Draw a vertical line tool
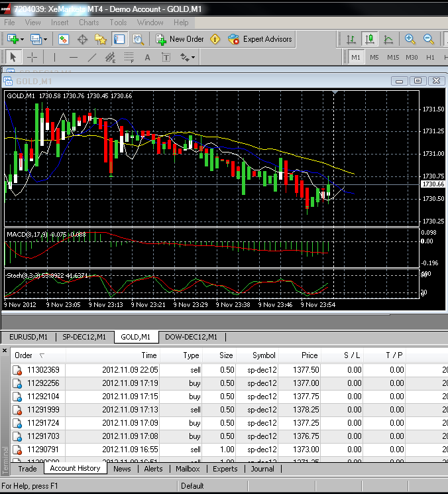 [x=54, y=57]
